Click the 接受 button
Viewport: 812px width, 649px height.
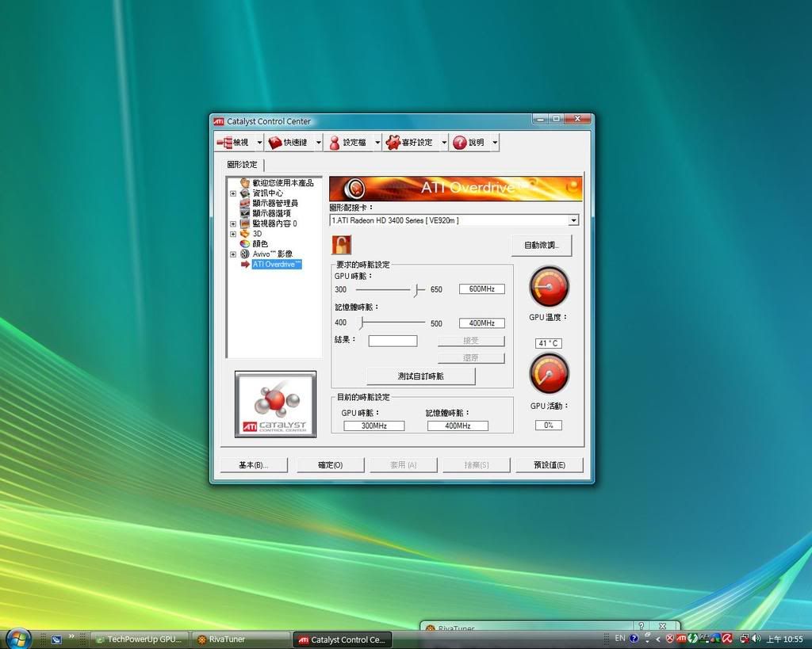(x=471, y=341)
